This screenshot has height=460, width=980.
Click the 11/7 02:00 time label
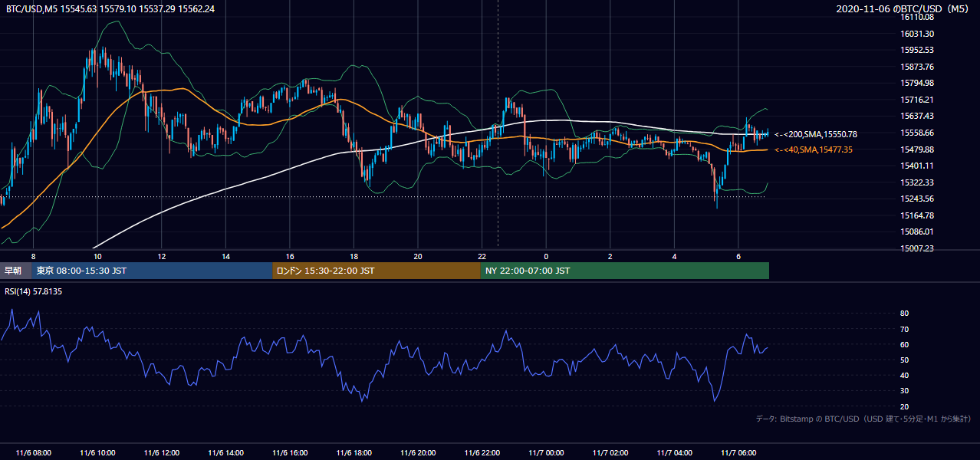click(x=610, y=453)
